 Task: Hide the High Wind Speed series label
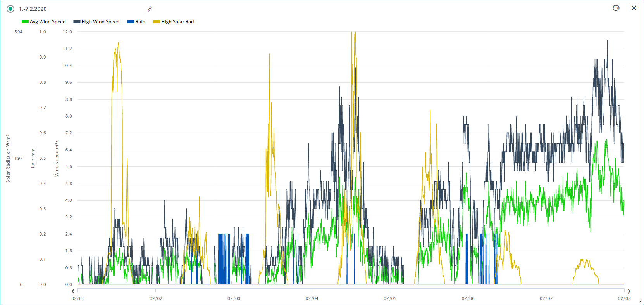click(x=100, y=22)
